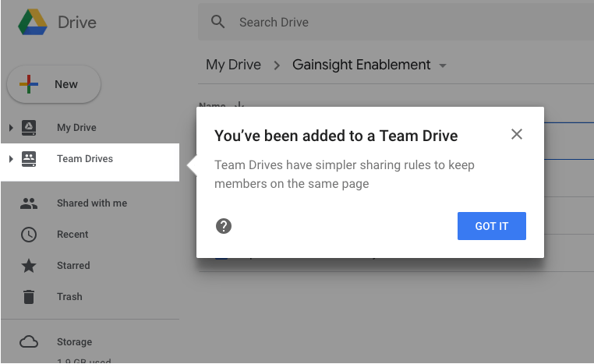Click the search magnifier icon
The image size is (594, 364).
[x=218, y=22]
